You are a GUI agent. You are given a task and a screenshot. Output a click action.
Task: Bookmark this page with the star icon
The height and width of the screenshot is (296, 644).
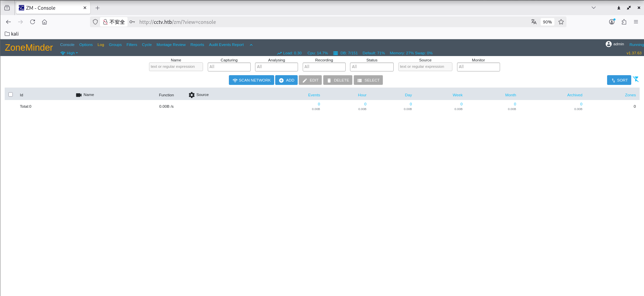[x=561, y=22]
